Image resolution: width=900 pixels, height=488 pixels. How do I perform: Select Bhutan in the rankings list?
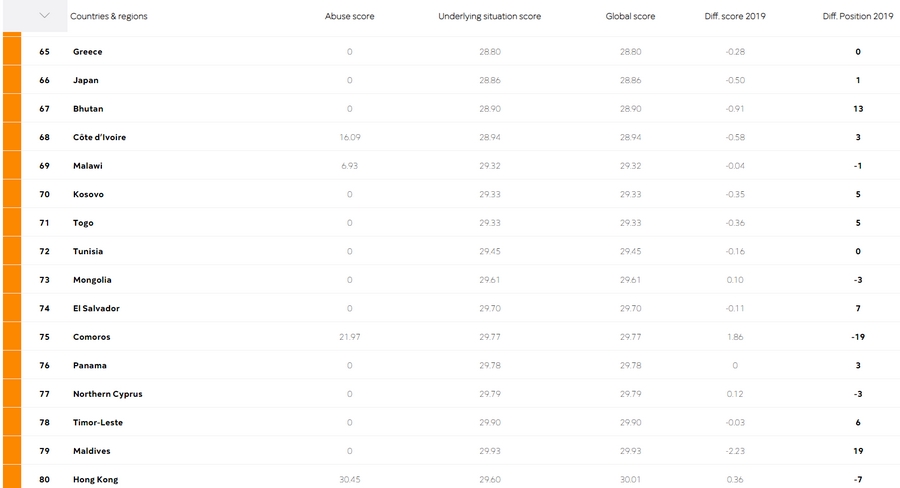(x=88, y=109)
